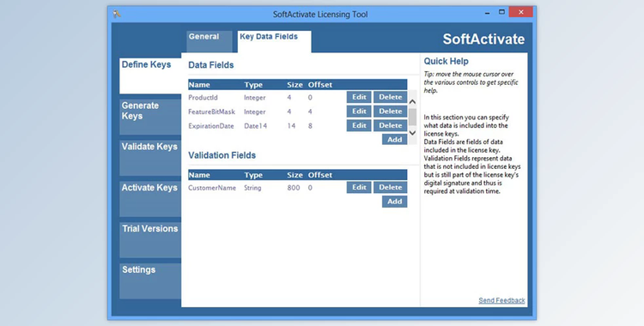This screenshot has width=644, height=326.
Task: Edit the ProductId data field
Action: point(359,97)
